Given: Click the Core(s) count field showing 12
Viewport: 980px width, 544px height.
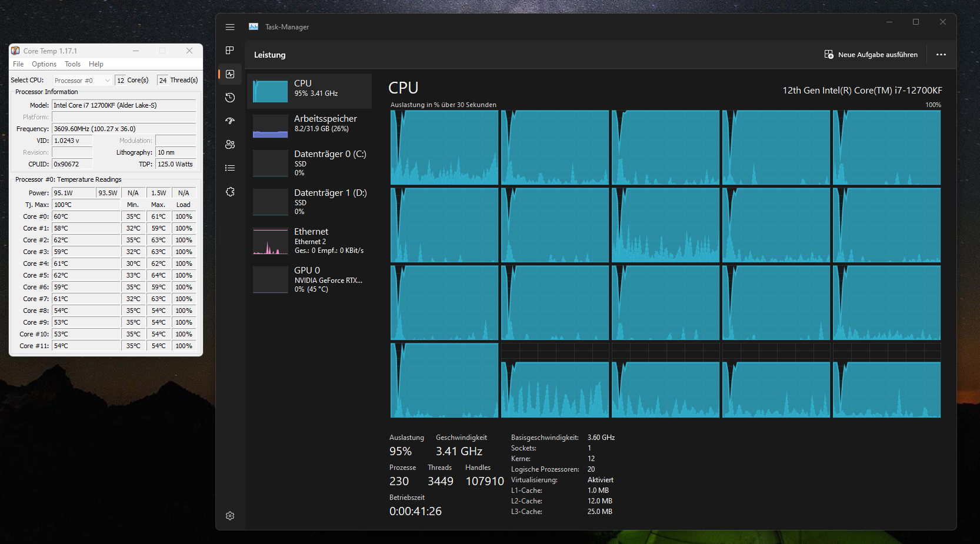Looking at the screenshot, I should [x=121, y=81].
